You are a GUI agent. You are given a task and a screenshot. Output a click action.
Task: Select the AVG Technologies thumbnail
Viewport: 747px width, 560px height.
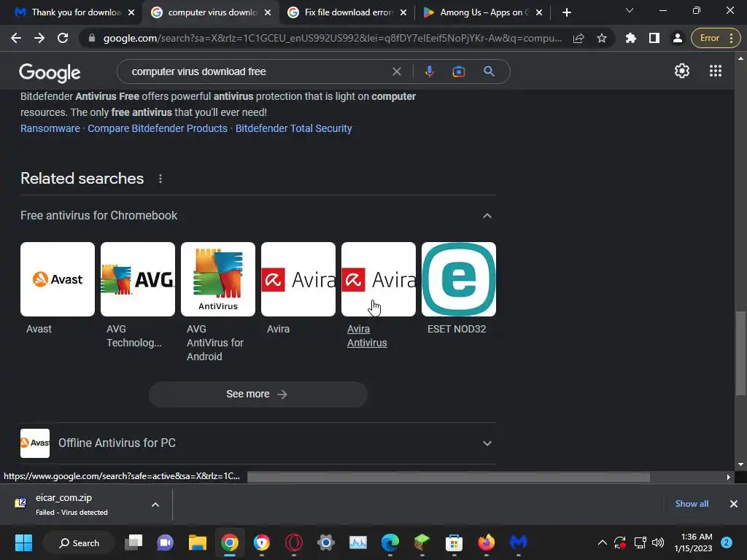[x=138, y=279]
